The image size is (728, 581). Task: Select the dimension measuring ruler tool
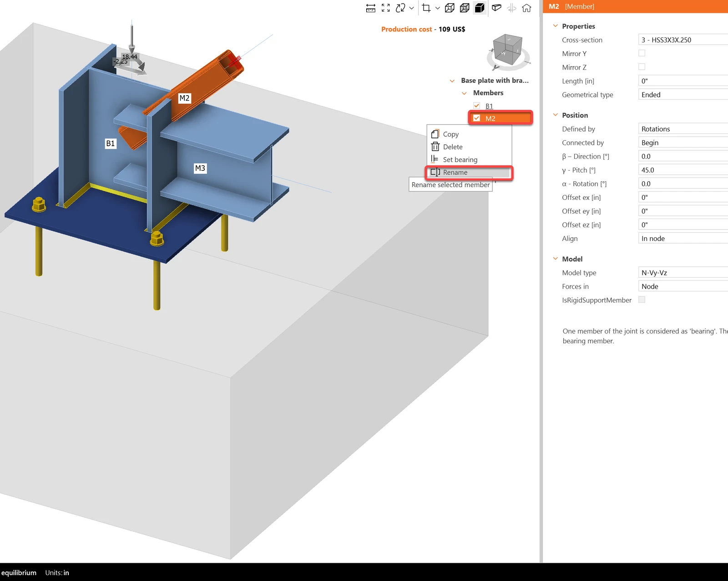tap(371, 8)
